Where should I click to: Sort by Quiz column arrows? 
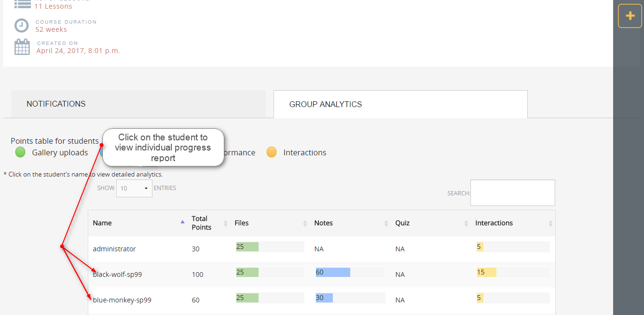(466, 223)
